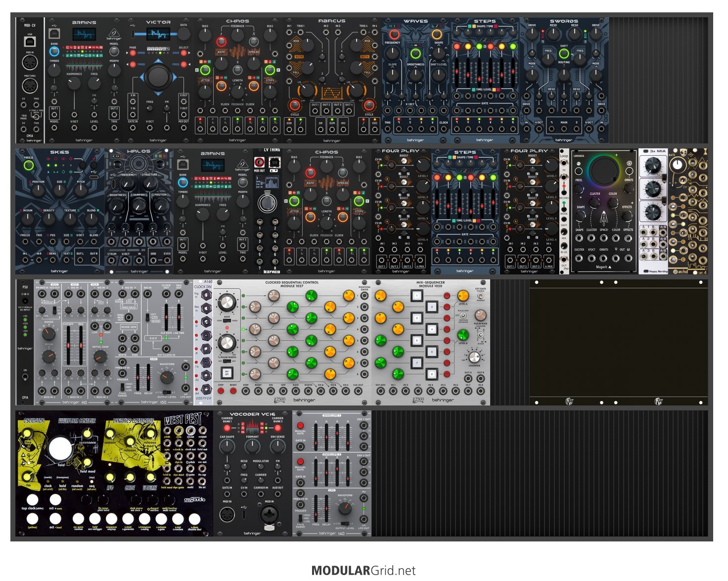Image resolution: width=728 pixels, height=581 pixels.
Task: Click the USB-C port on Vocoder VC16
Action: (245, 514)
